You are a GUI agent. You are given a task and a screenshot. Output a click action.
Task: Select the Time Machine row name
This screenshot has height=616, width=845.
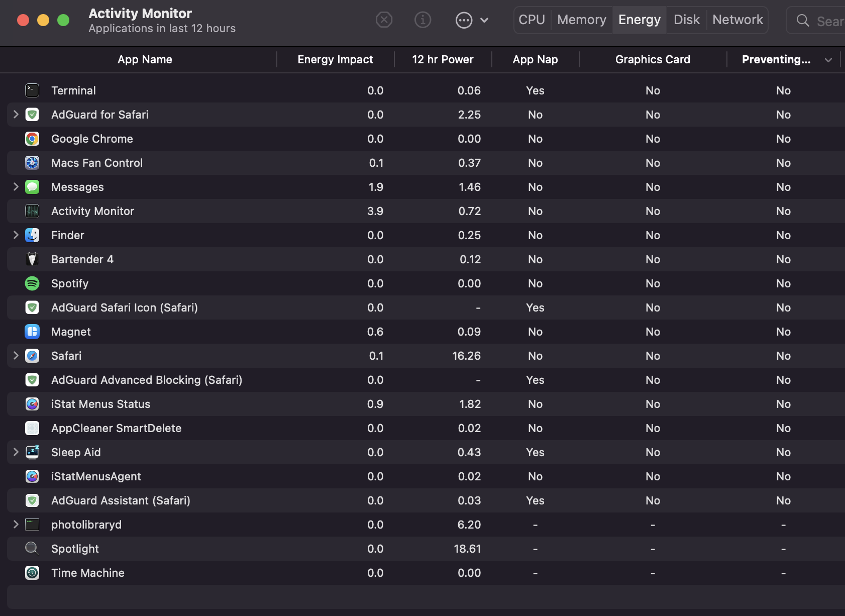click(x=88, y=573)
